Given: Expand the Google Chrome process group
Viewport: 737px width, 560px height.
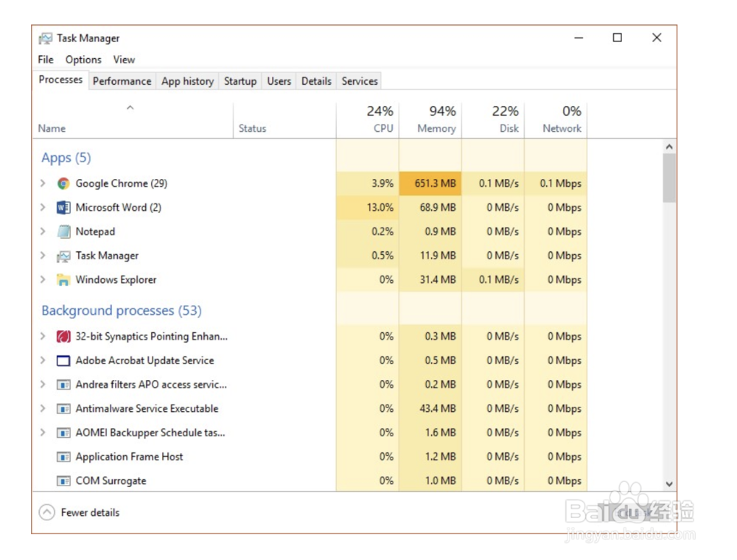Looking at the screenshot, I should pos(43,183).
